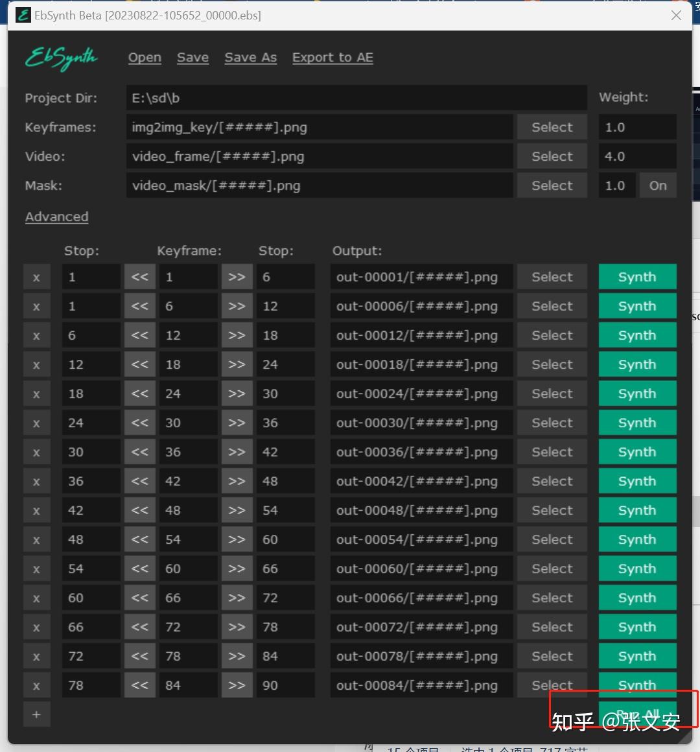Click the >> arrow beside keyframe 6
The image size is (700, 752).
(237, 305)
